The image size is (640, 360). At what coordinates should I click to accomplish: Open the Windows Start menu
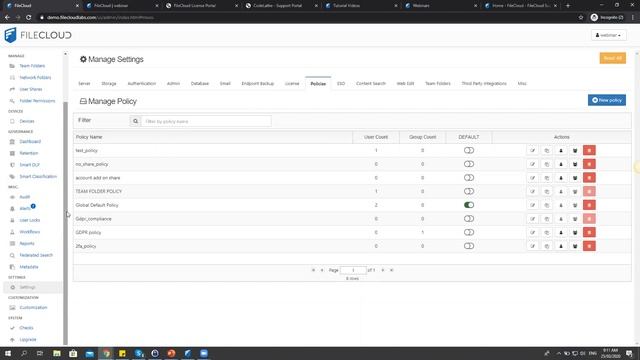(x=8, y=353)
